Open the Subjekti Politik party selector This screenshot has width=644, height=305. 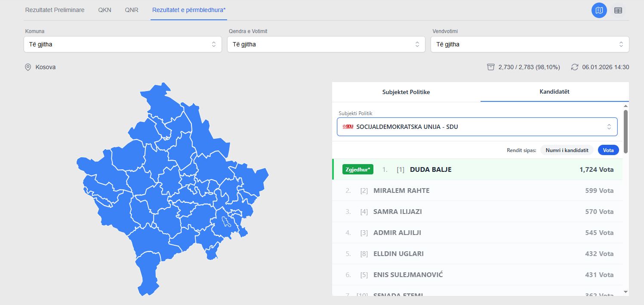point(477,127)
